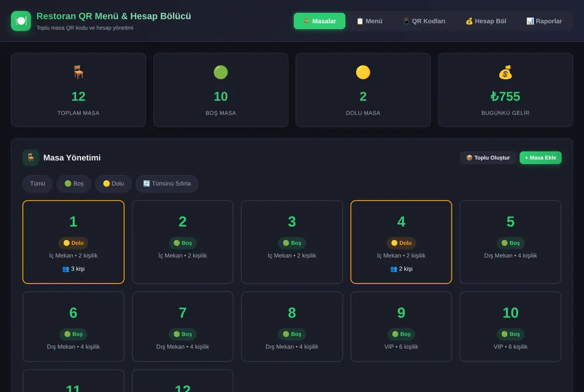Screen dimensions: 584x392
Task: Click the Toplu Oluştur button
Action: [488, 158]
